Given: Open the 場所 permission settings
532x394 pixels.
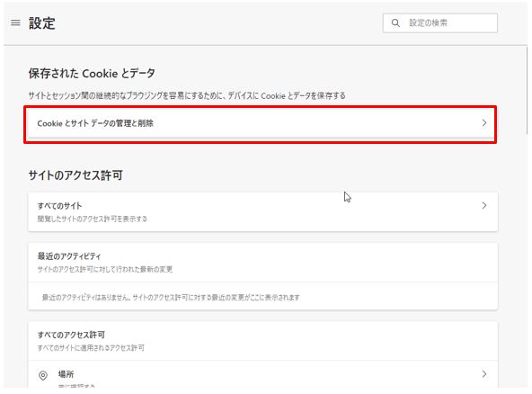Looking at the screenshot, I should (262, 374).
